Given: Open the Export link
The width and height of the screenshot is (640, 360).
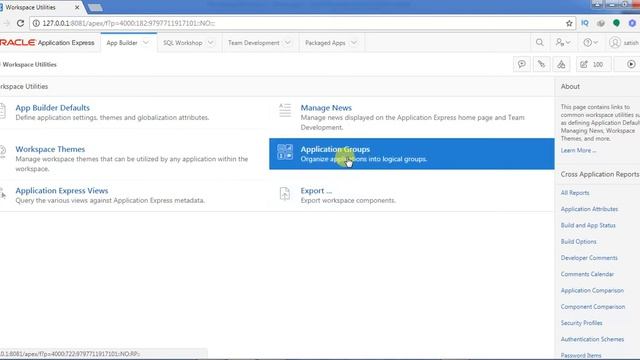Looking at the screenshot, I should tap(316, 191).
